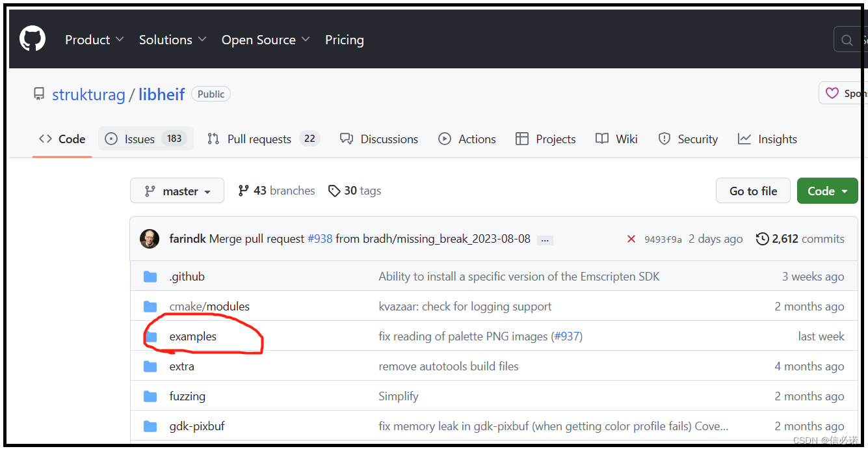This screenshot has width=868, height=451.
Task: Open the GitHub logo home link
Action: coord(33,40)
